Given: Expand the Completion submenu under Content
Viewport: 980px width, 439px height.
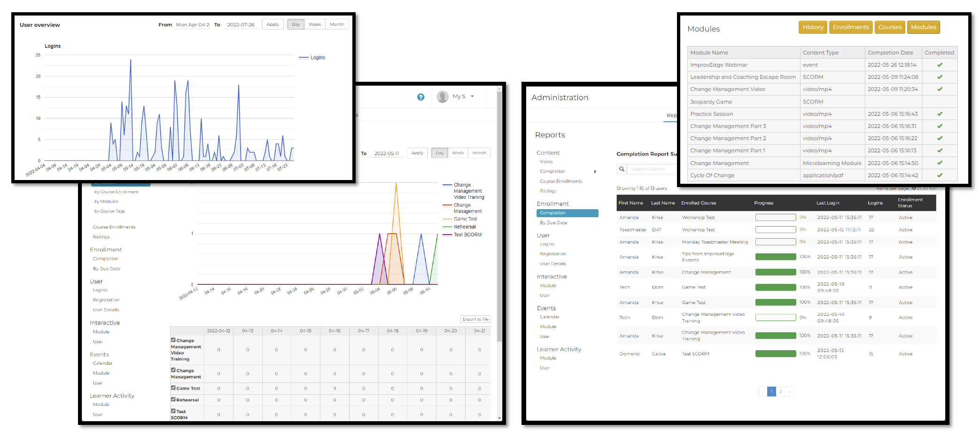Looking at the screenshot, I should pos(595,171).
